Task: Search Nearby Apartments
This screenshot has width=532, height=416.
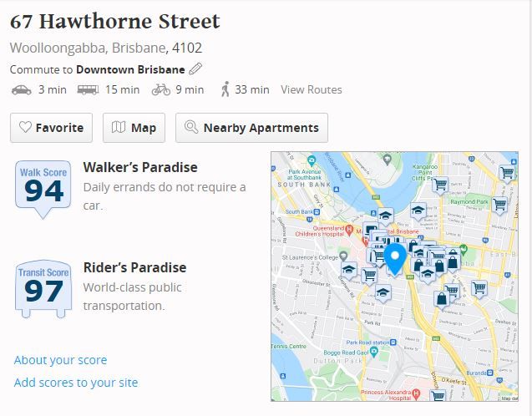Action: click(x=251, y=128)
